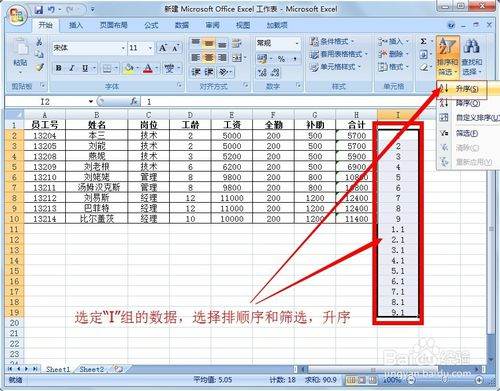Image resolution: width=500 pixels, height=391 pixels.
Task: Paste clipboard using the 粘贴 button
Action: coord(20,55)
